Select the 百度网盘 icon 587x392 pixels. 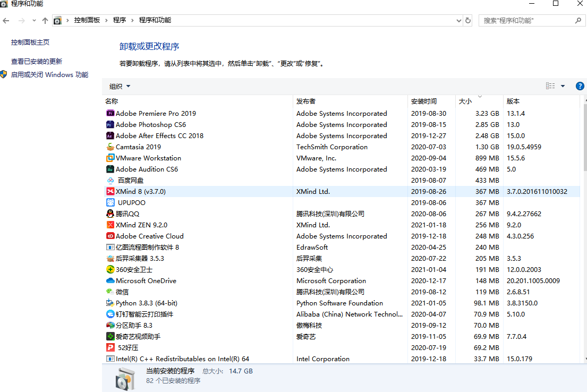click(110, 180)
